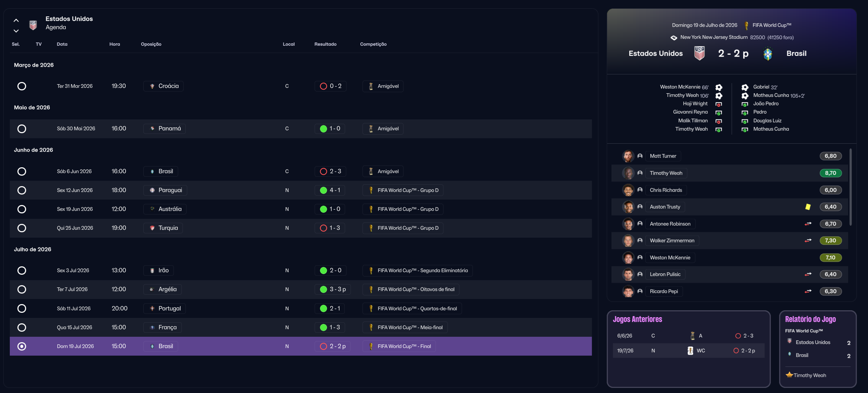Open the Panamá opposition team link
Viewport: 868px width, 393px height.
[164, 128]
